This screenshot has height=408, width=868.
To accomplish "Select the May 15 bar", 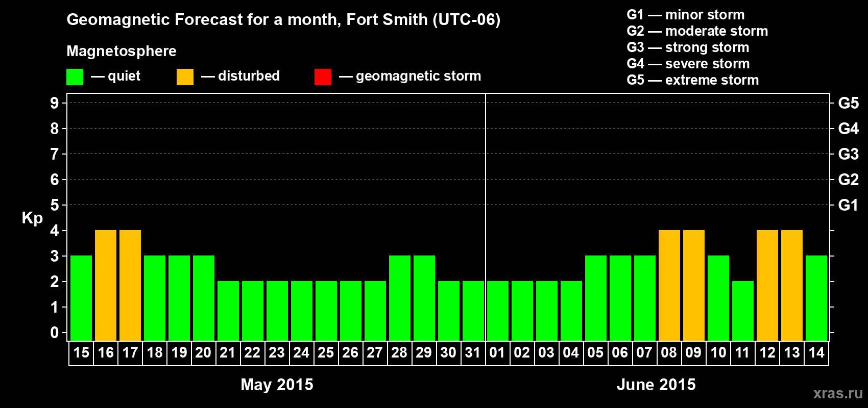I will 81,298.
